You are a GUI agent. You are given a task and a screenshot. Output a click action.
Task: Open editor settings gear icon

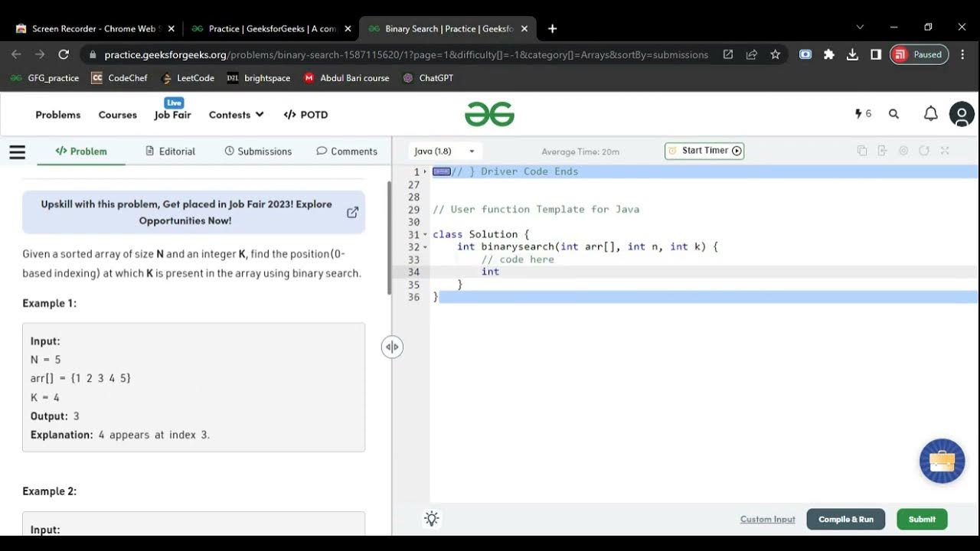tap(903, 151)
